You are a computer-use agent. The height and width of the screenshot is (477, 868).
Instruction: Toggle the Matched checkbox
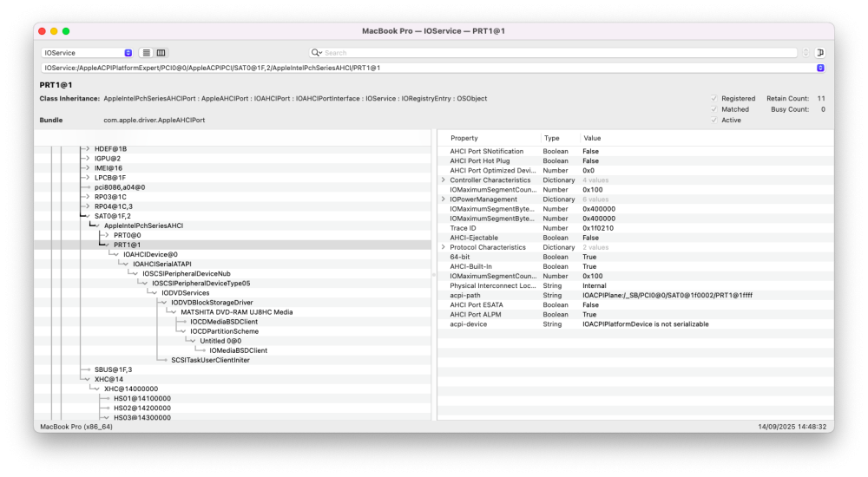click(714, 109)
